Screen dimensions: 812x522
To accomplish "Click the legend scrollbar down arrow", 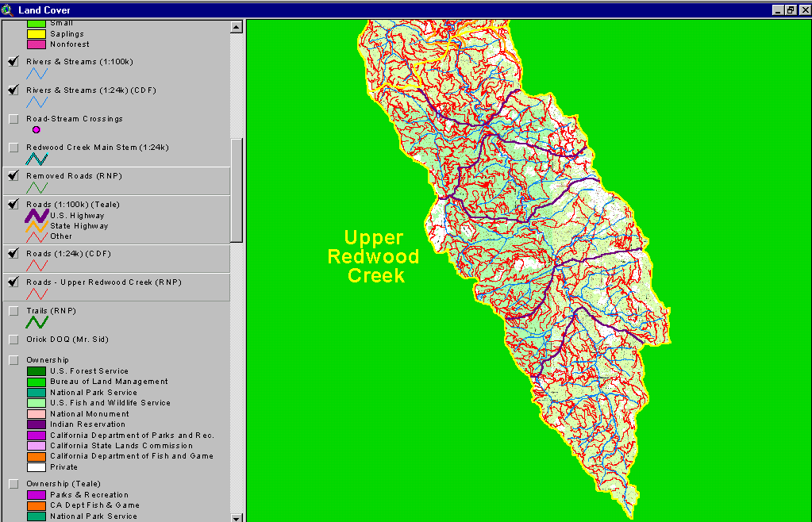I will click(237, 517).
